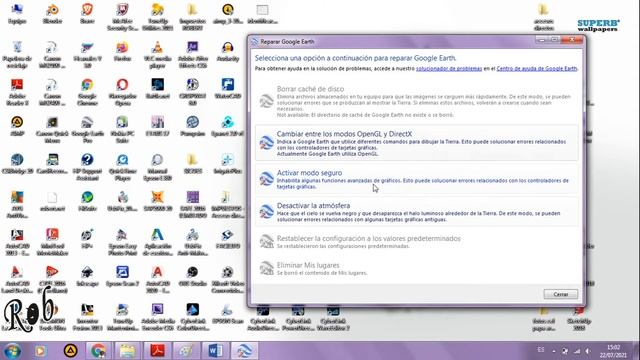The height and width of the screenshot is (360, 640).
Task: Select the Adobe Media Encoder CS6 icon
Action: tap(158, 318)
